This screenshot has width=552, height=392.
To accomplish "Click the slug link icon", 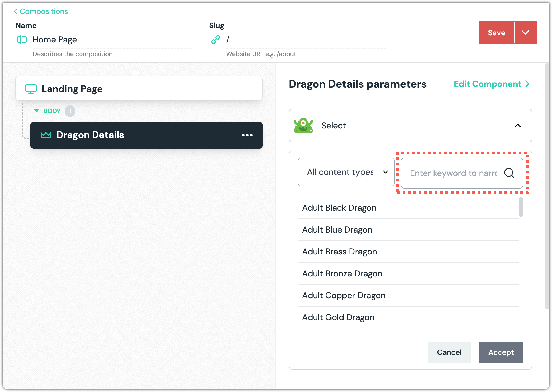I will [x=215, y=40].
